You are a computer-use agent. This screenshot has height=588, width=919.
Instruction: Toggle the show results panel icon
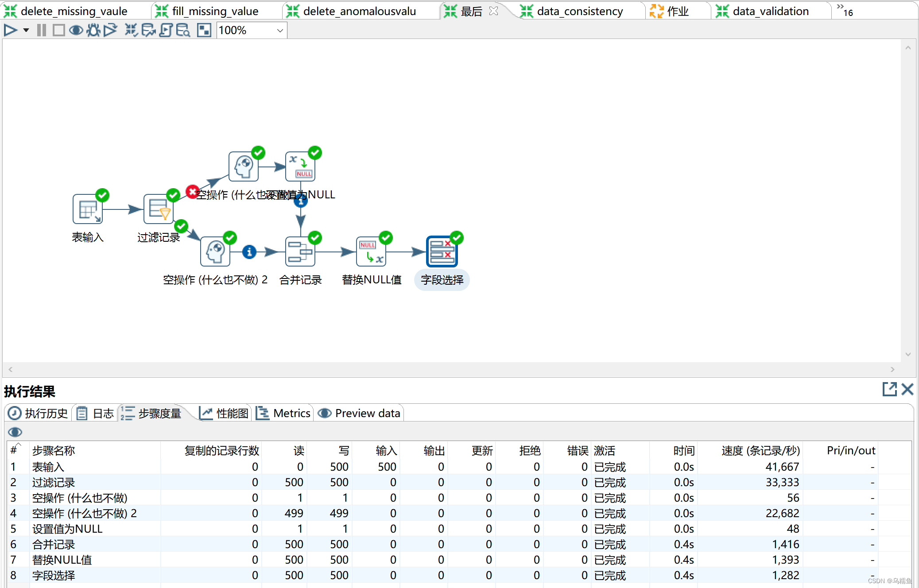(x=204, y=30)
